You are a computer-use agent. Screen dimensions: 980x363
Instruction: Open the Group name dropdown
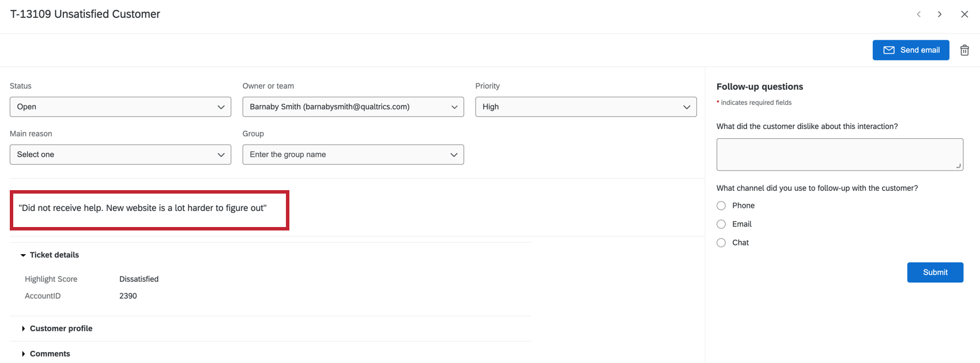pos(353,154)
